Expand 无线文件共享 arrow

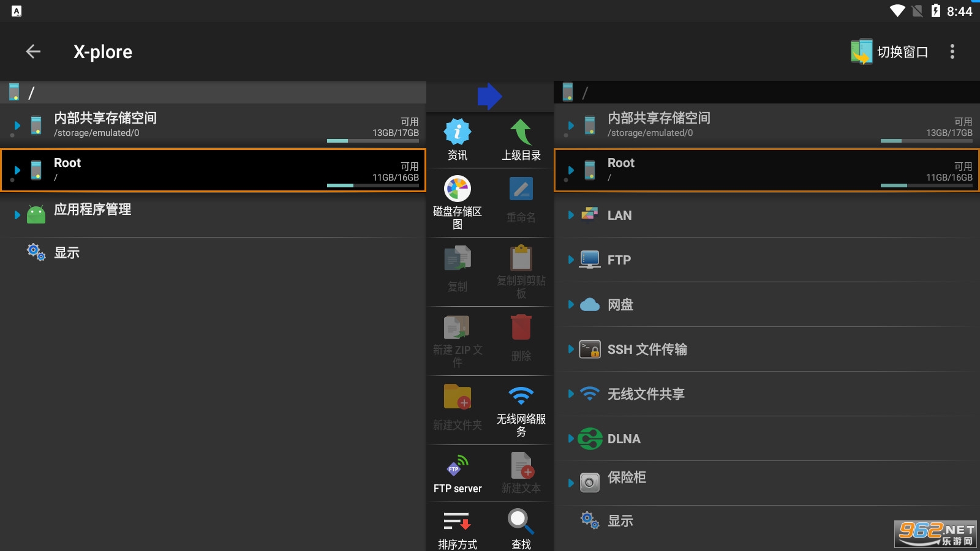tap(571, 394)
